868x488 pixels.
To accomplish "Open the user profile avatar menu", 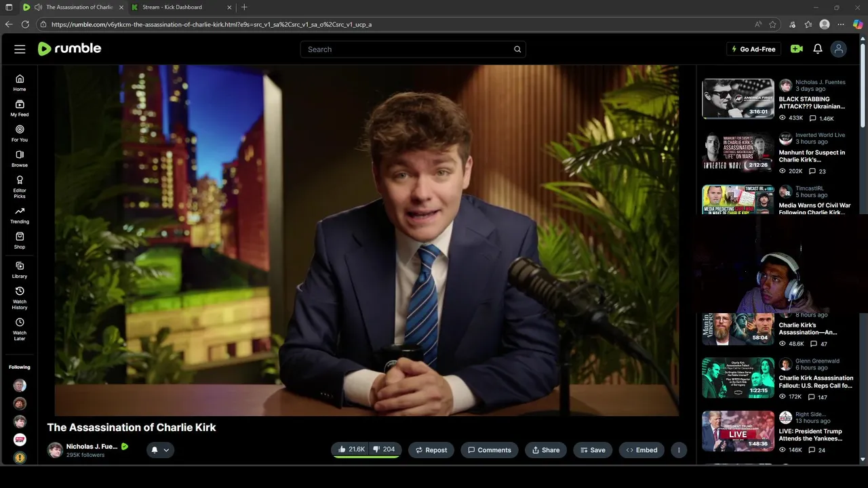I will 839,49.
